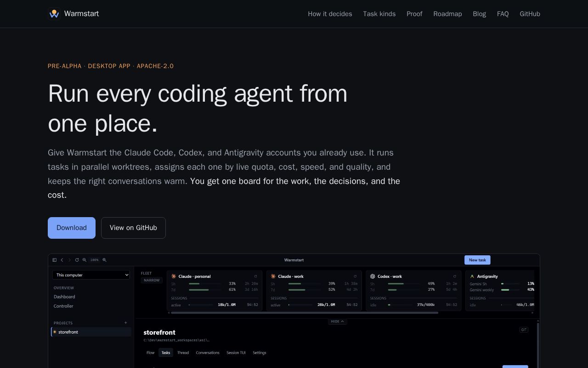Screen dimensions: 588x368
Task: Click the 100% zoom level indicator
Action: tap(94, 260)
